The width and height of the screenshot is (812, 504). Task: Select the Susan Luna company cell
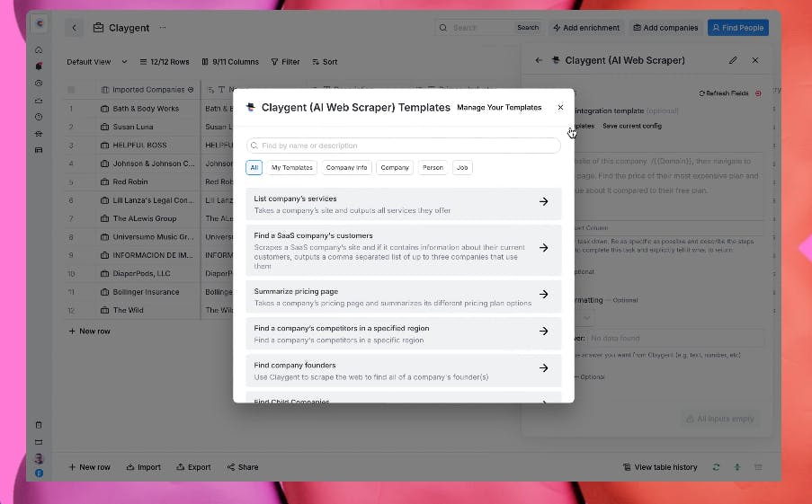pos(147,127)
